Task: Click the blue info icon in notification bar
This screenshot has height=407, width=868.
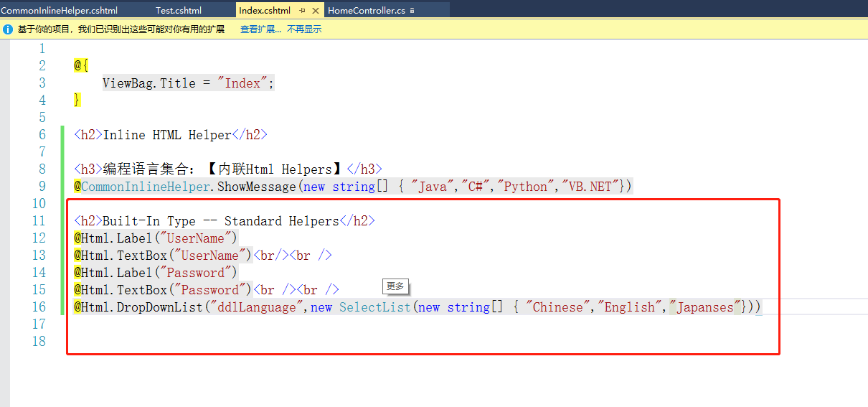Action: point(8,29)
